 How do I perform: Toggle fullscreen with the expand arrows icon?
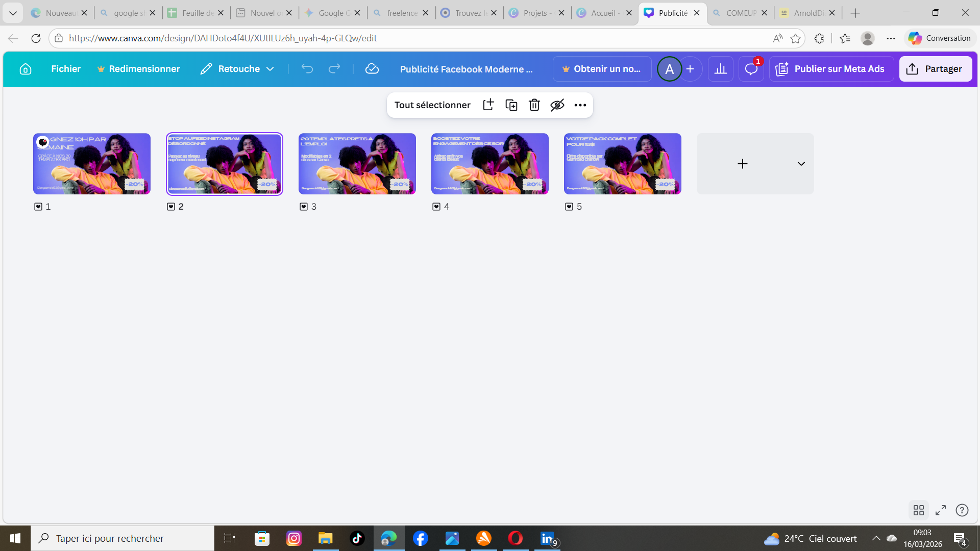[941, 510]
